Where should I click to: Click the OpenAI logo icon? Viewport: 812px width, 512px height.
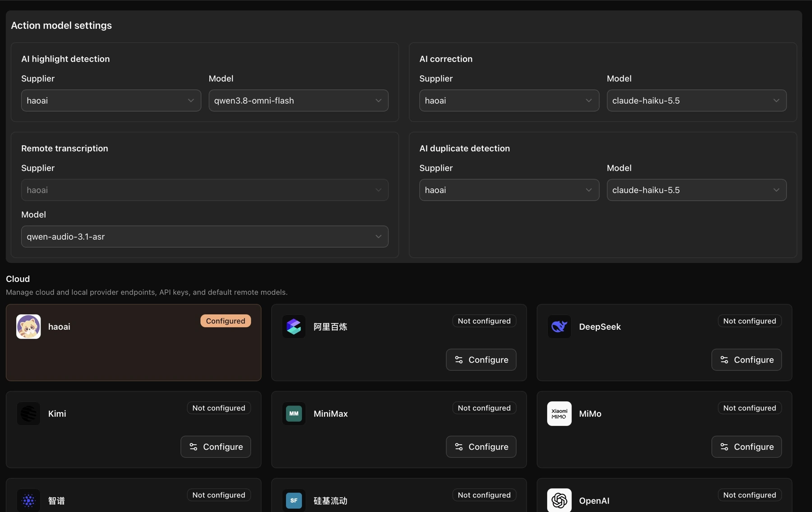click(559, 500)
